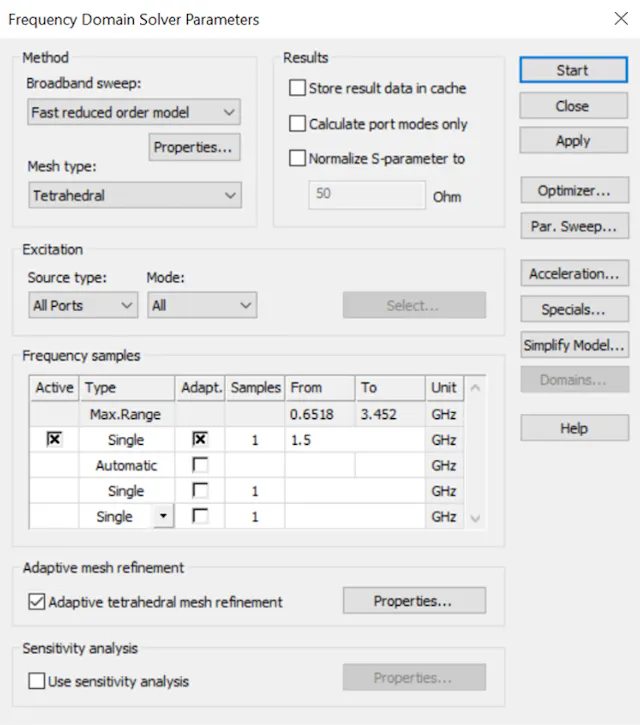The width and height of the screenshot is (640, 725).
Task: Open the last row Single type dropdown arrow
Action: pos(163,516)
